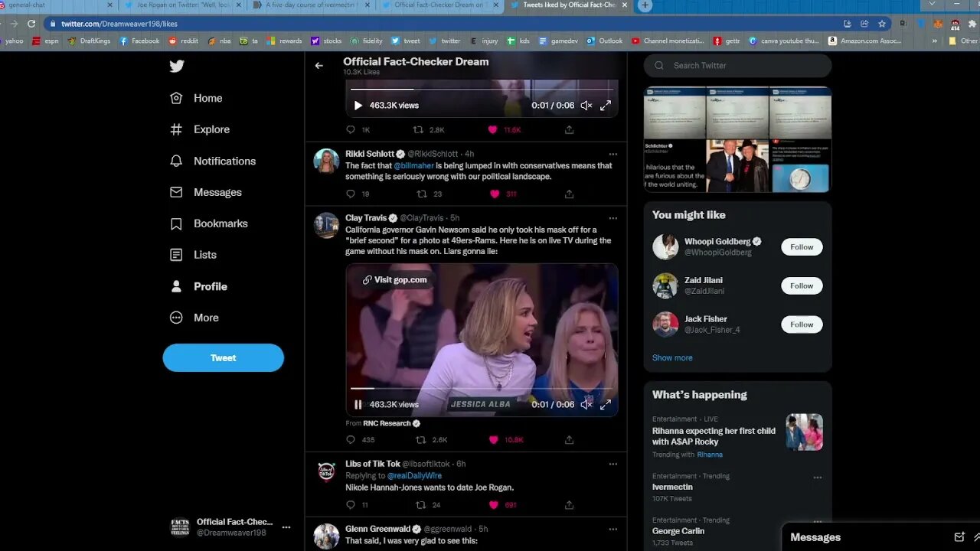Open the @billmaher mention link
Image resolution: width=980 pixels, height=551 pixels.
click(413, 165)
